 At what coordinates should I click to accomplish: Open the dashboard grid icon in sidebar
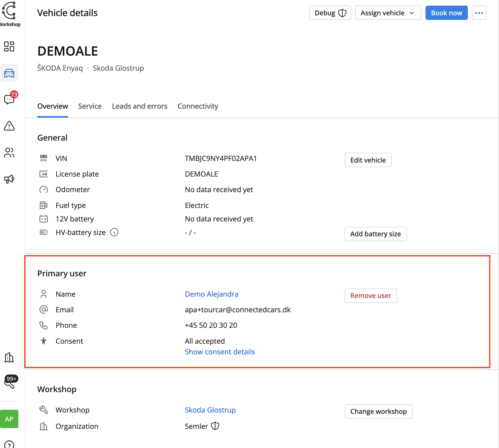(9, 46)
